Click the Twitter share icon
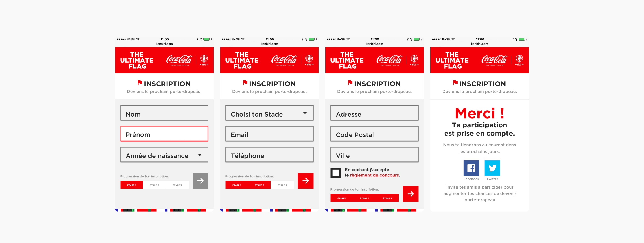644x243 pixels. 492,168
